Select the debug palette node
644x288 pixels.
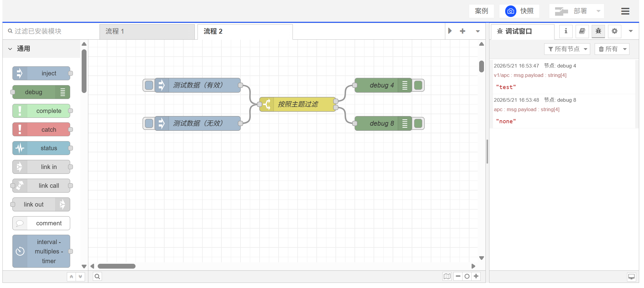coord(41,92)
